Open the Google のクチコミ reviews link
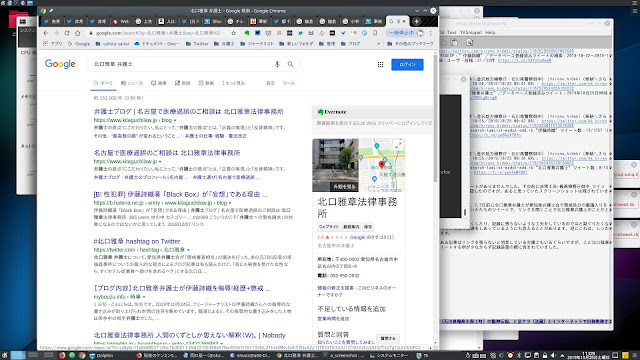Image resolution: width=640 pixels, height=360 pixels. [372, 237]
